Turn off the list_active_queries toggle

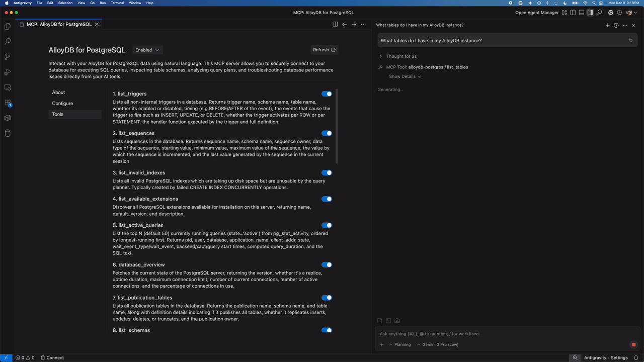327,225
